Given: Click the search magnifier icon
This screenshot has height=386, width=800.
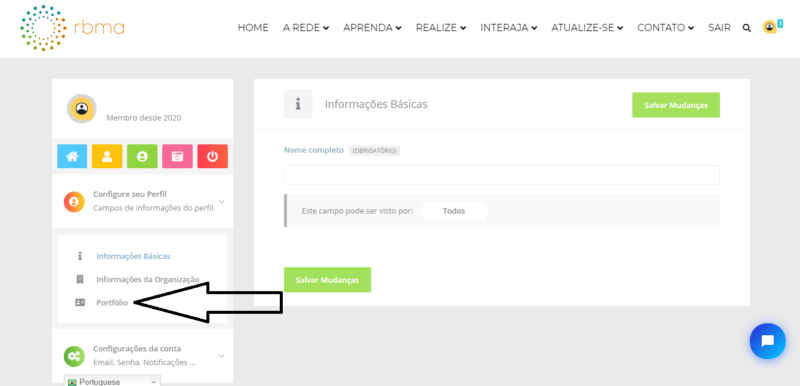Looking at the screenshot, I should click(x=746, y=28).
